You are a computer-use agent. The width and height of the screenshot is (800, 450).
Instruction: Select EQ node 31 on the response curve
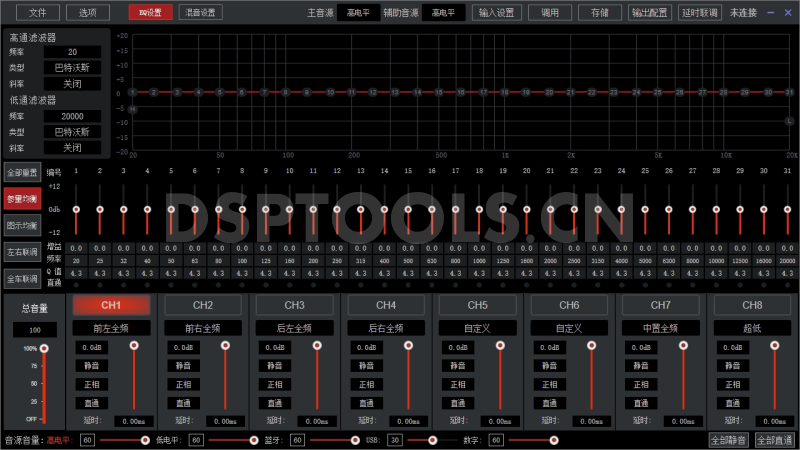point(788,92)
